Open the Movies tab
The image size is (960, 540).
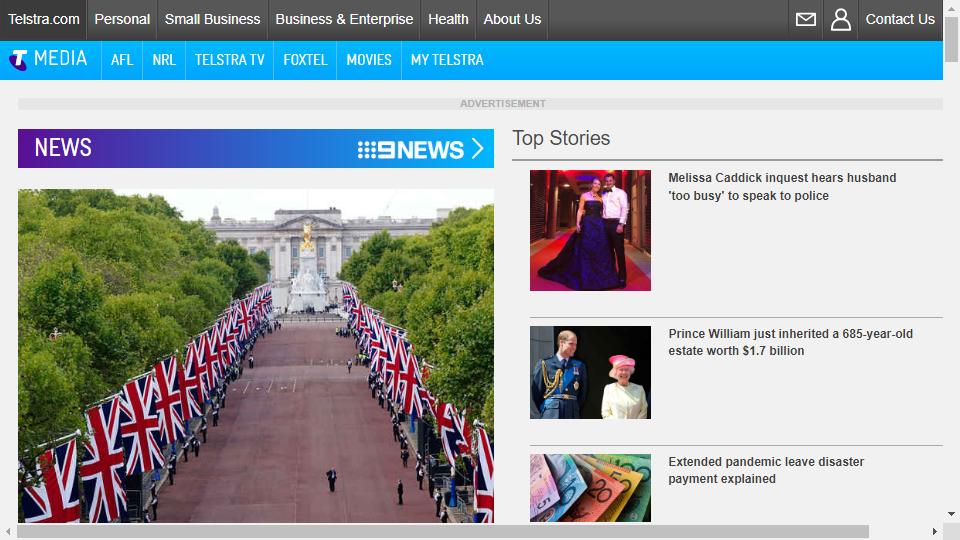coord(369,60)
